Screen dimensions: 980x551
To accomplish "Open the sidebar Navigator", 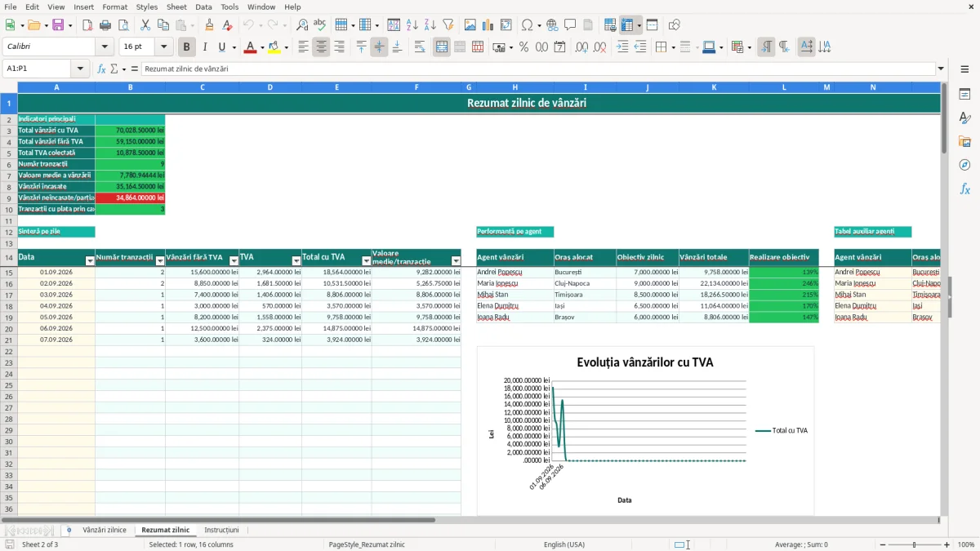I will click(964, 165).
